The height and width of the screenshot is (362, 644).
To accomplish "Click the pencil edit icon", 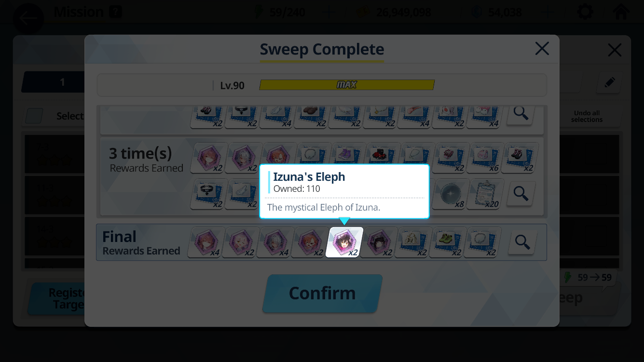I will tap(609, 83).
